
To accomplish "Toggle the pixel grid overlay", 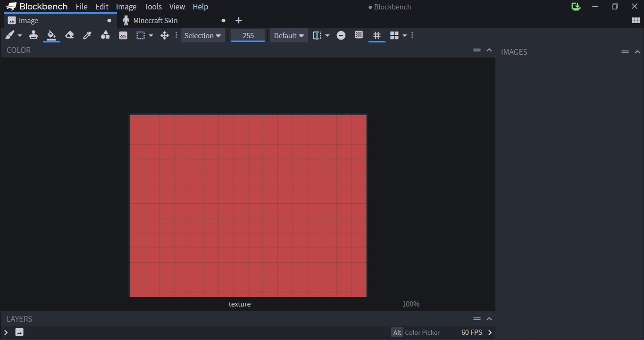I will 376,35.
